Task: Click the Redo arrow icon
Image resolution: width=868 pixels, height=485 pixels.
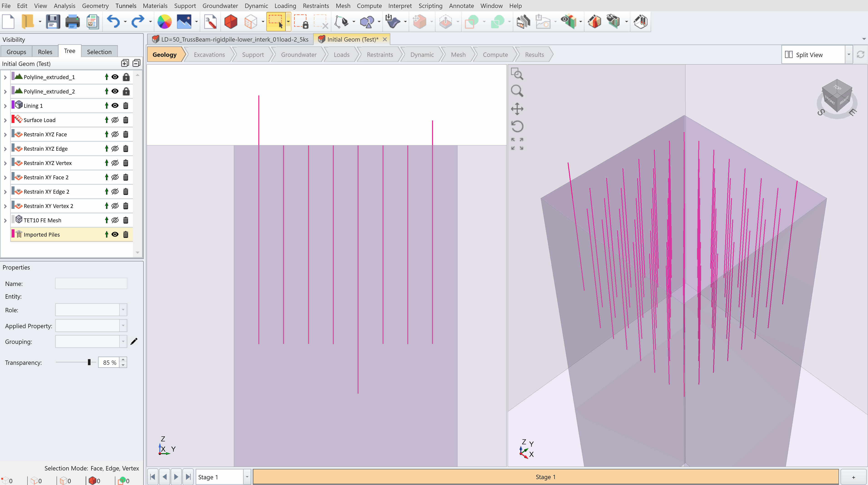Action: click(138, 22)
